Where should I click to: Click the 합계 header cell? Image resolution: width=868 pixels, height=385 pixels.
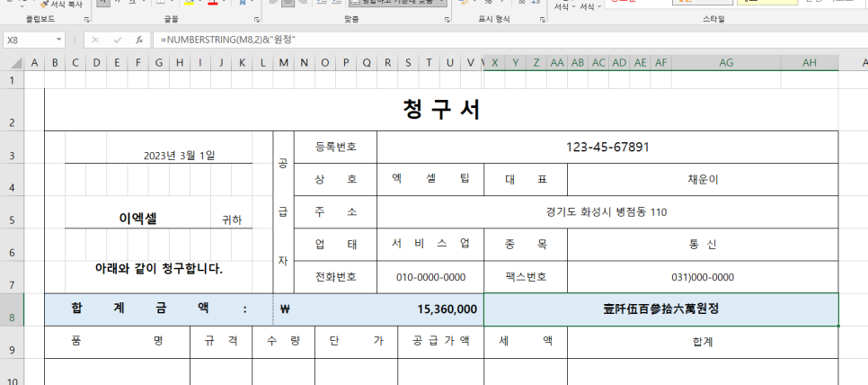click(x=703, y=343)
